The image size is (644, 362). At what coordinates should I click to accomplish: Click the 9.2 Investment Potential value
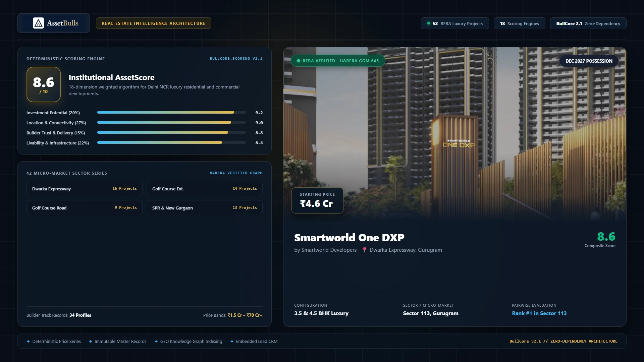coord(259,113)
